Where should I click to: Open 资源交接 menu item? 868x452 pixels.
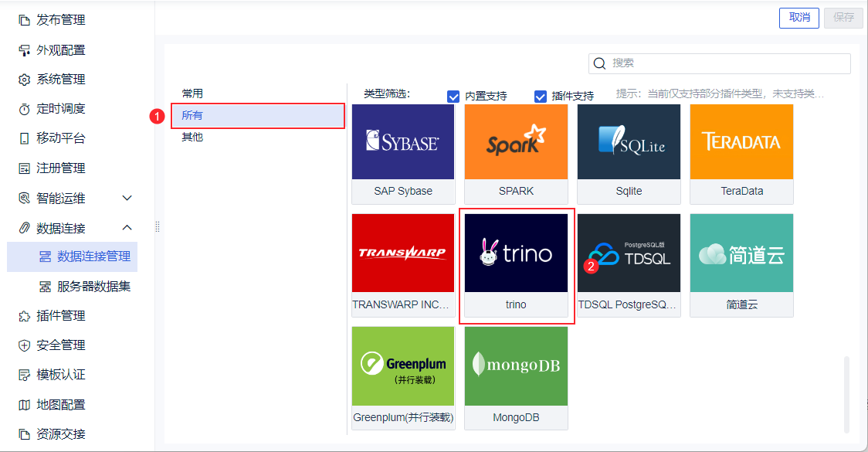tap(61, 434)
